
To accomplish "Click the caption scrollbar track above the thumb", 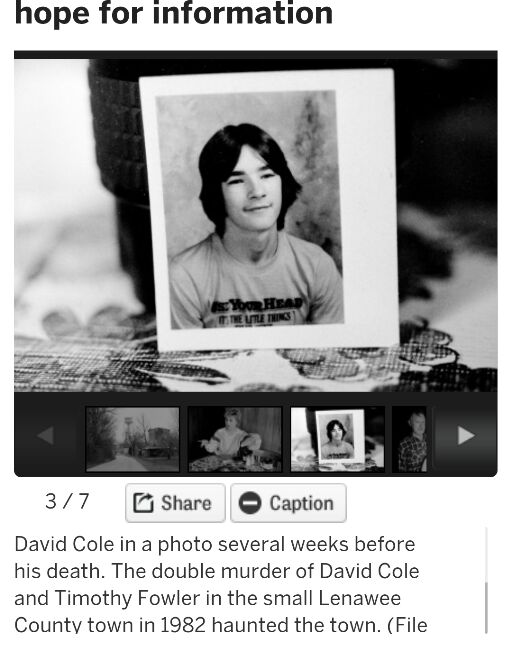I will tap(486, 555).
